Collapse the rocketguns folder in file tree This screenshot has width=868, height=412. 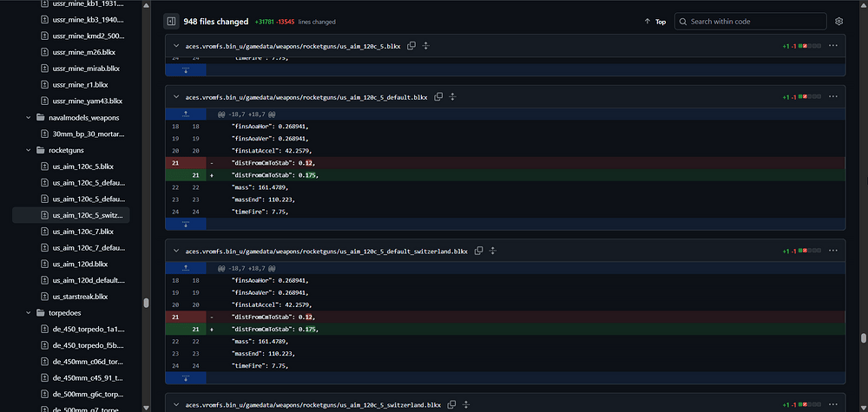pos(28,150)
